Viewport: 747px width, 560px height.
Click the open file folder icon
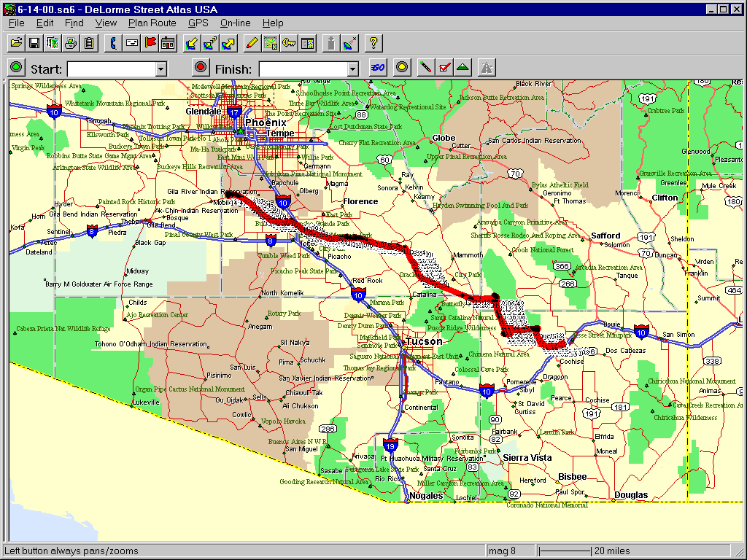pos(16,43)
